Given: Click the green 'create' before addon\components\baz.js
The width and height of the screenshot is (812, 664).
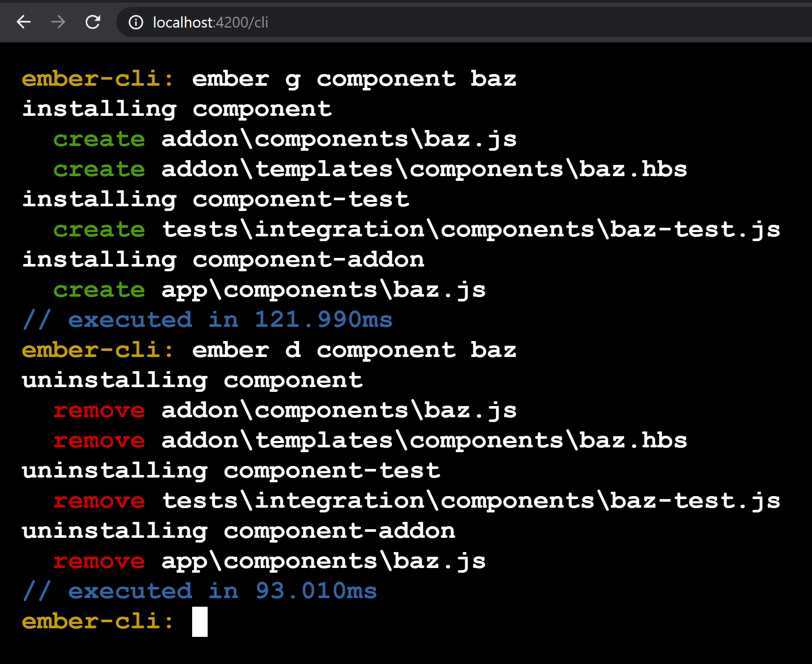Looking at the screenshot, I should click(99, 140).
